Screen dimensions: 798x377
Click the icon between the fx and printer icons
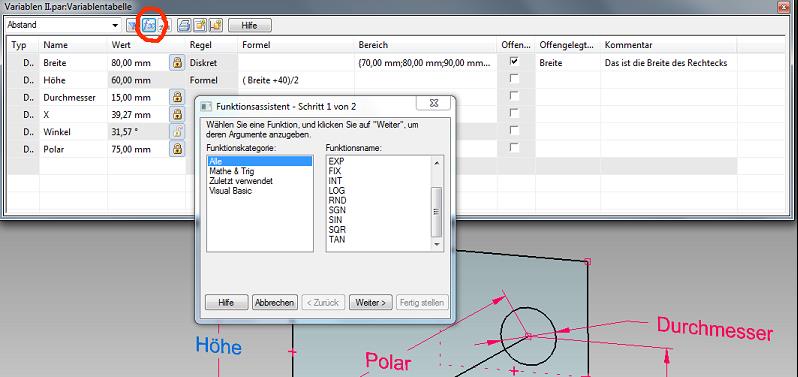coord(165,25)
